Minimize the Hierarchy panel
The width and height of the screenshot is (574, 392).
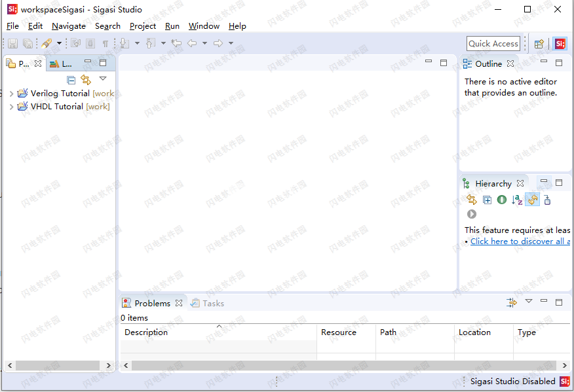544,181
